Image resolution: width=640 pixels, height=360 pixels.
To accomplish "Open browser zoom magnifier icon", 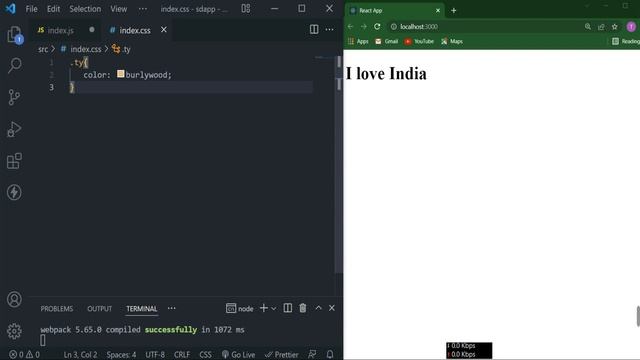I will [588, 27].
